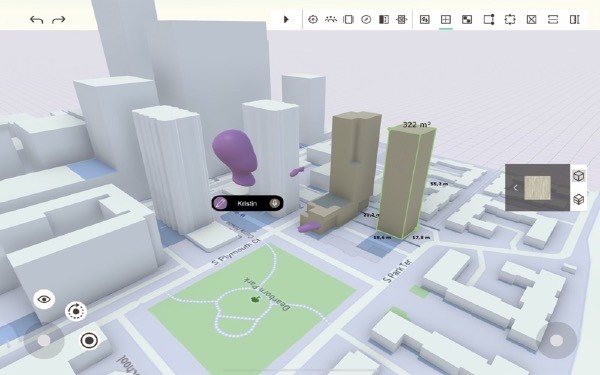Undo the last action
The width and height of the screenshot is (600, 375).
coord(36,20)
